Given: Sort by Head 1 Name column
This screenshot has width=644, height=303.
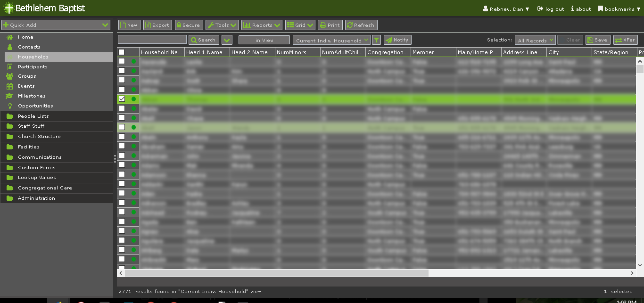Looking at the screenshot, I should [207, 52].
